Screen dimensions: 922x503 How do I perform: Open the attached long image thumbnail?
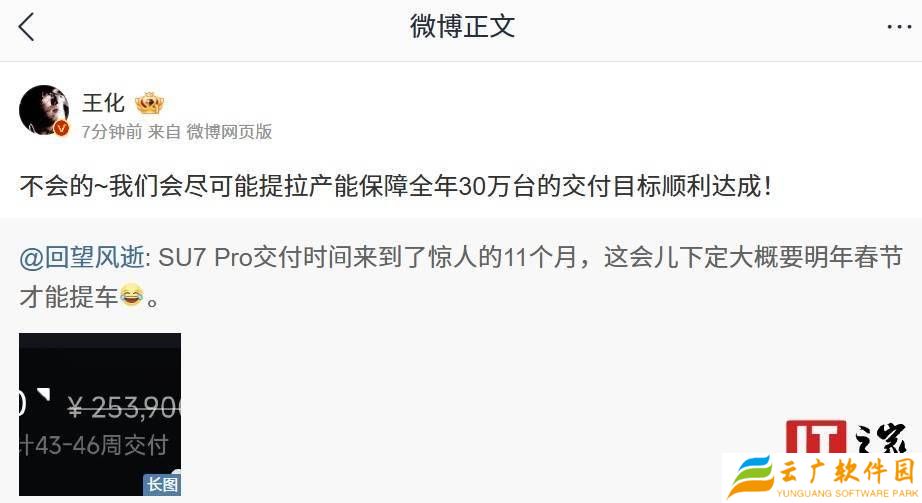100,414
